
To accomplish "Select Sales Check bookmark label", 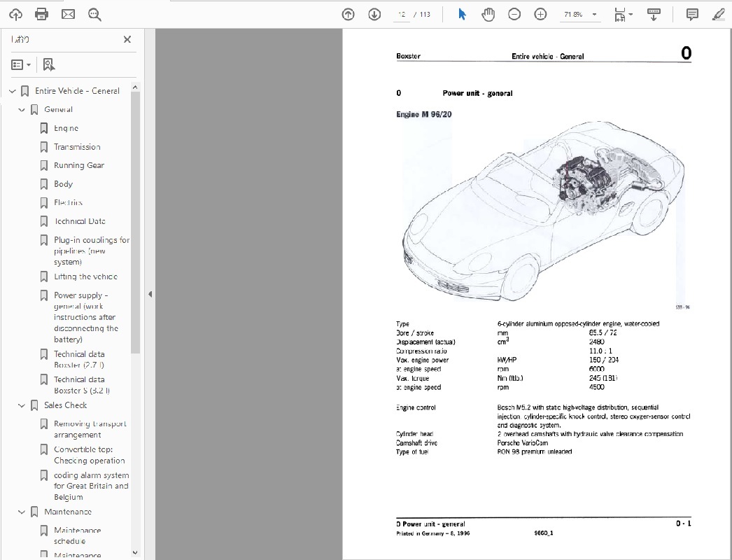I will [x=65, y=405].
